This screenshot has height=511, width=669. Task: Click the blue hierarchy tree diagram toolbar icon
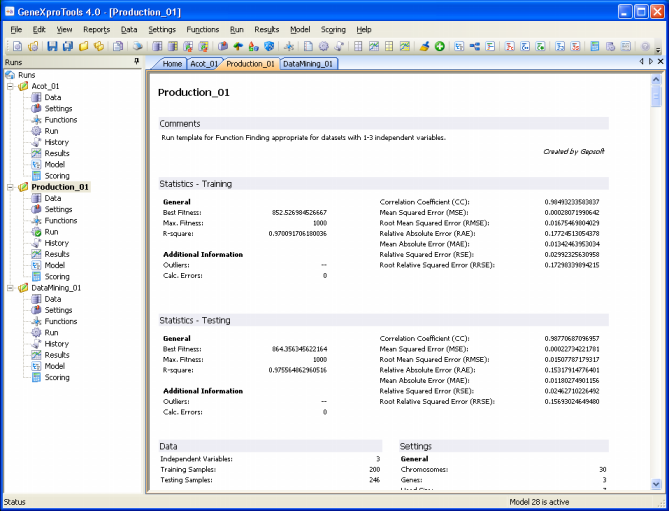[474, 46]
